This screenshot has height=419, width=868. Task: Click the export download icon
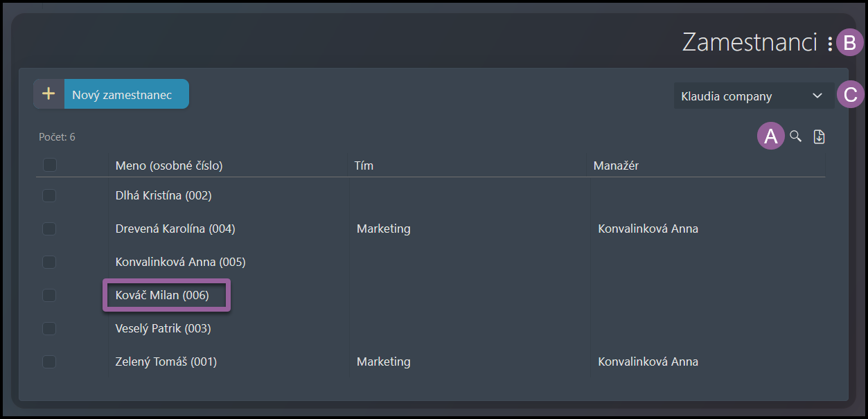pos(819,136)
